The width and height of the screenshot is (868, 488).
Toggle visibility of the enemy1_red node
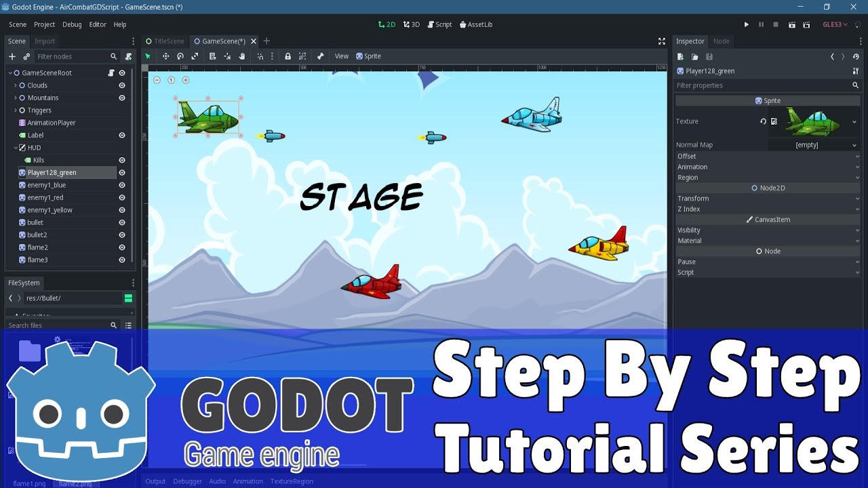click(122, 198)
